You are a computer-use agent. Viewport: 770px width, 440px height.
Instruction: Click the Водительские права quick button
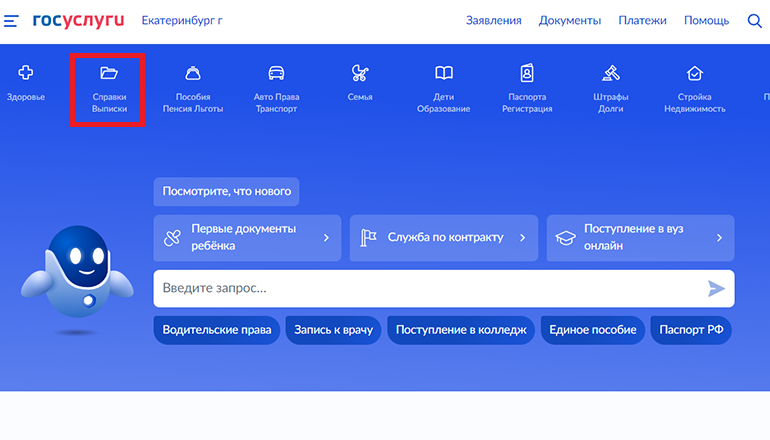pyautogui.click(x=217, y=330)
